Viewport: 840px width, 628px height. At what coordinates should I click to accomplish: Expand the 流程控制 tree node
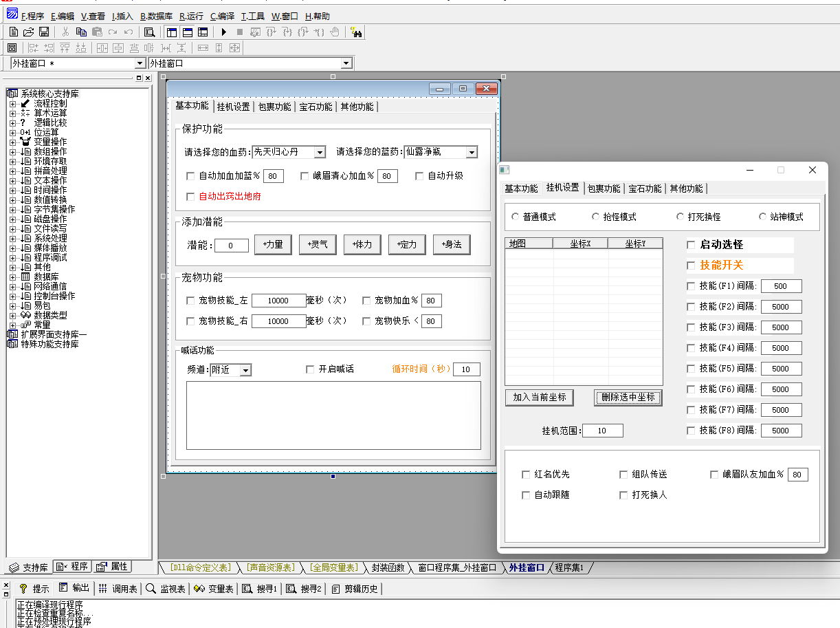(x=12, y=104)
